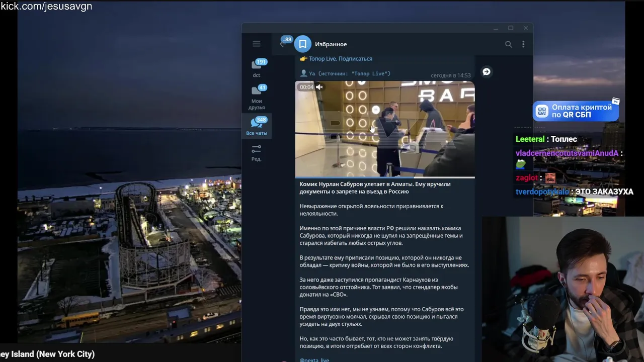The image size is (644, 362).
Task: Select the Мои друзья chat folder
Action: click(x=257, y=98)
